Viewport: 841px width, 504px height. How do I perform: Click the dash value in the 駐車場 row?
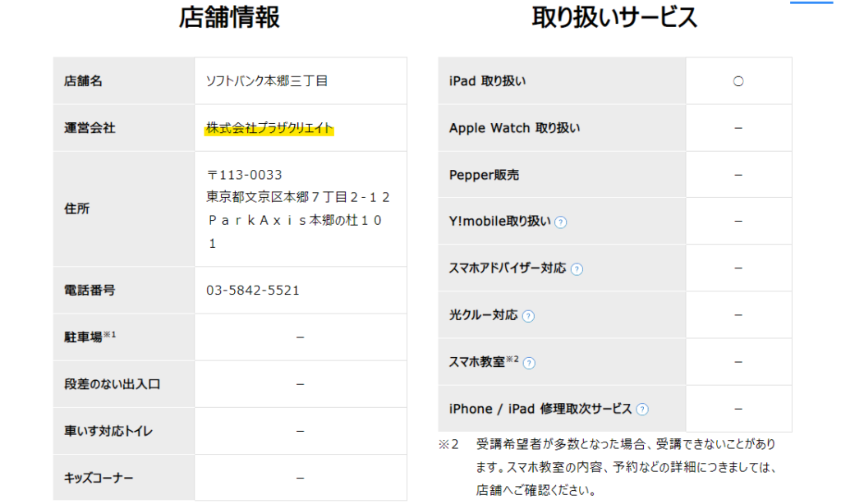click(301, 337)
